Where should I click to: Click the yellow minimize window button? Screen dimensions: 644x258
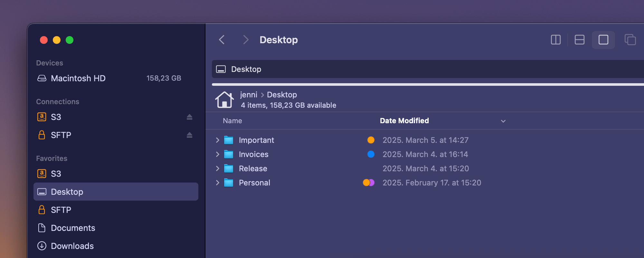[57, 40]
